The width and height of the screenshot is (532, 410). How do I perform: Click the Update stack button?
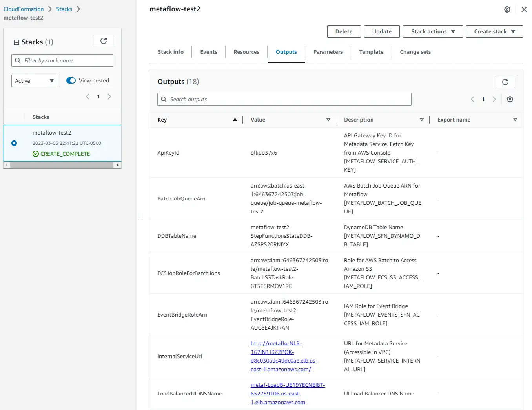point(382,31)
